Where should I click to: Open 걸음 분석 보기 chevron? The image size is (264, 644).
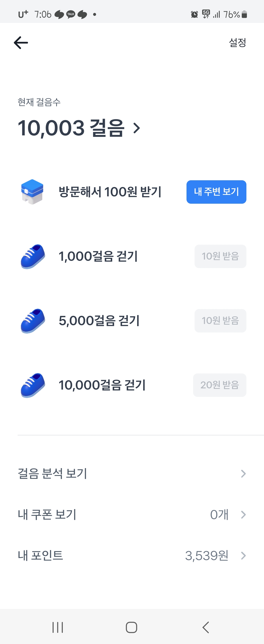(243, 474)
